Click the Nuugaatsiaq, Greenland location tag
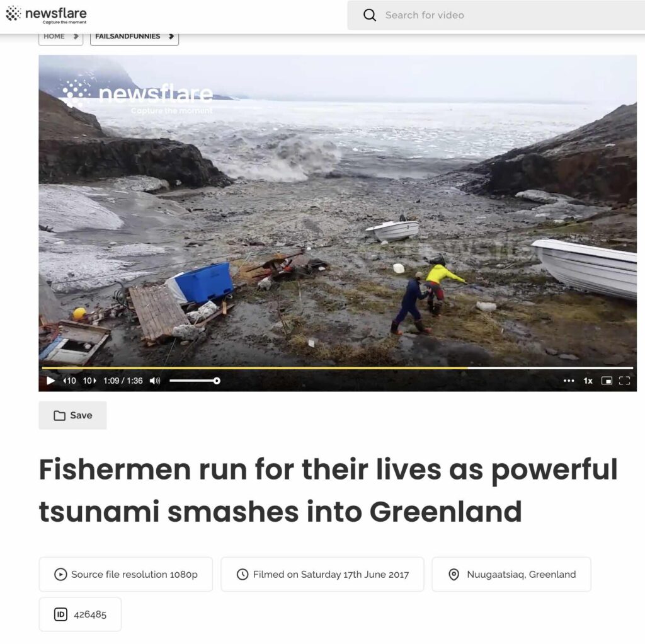Image resolution: width=645 pixels, height=644 pixels. pyautogui.click(x=511, y=574)
